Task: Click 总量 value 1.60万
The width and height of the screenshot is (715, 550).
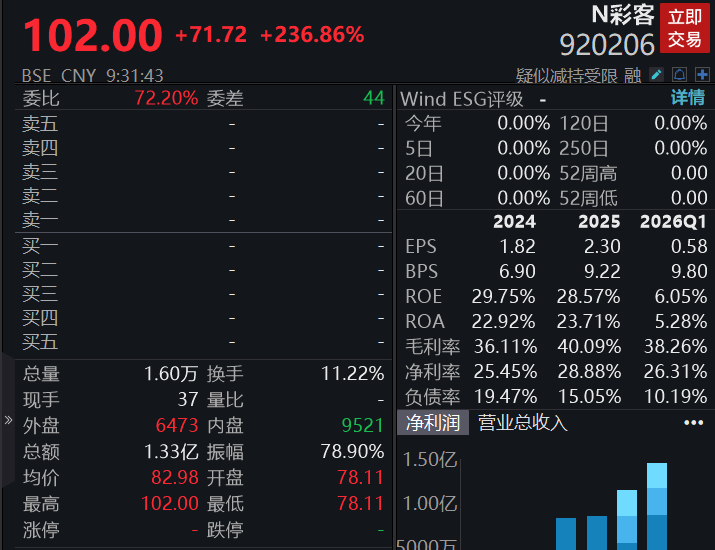Action: 171,374
